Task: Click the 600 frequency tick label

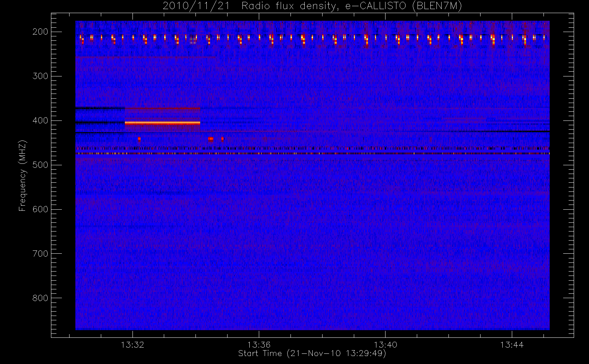Action: click(x=40, y=209)
